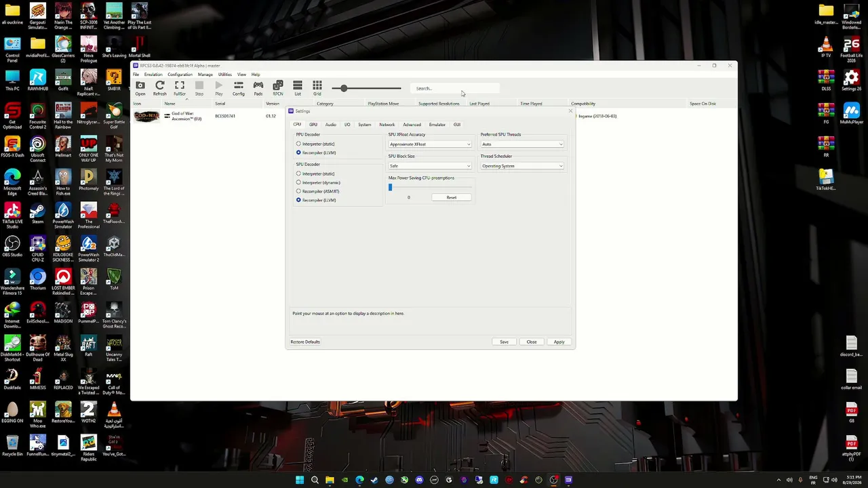868x488 pixels.
Task: Select the OBS Studio desktop icon
Action: 12,246
